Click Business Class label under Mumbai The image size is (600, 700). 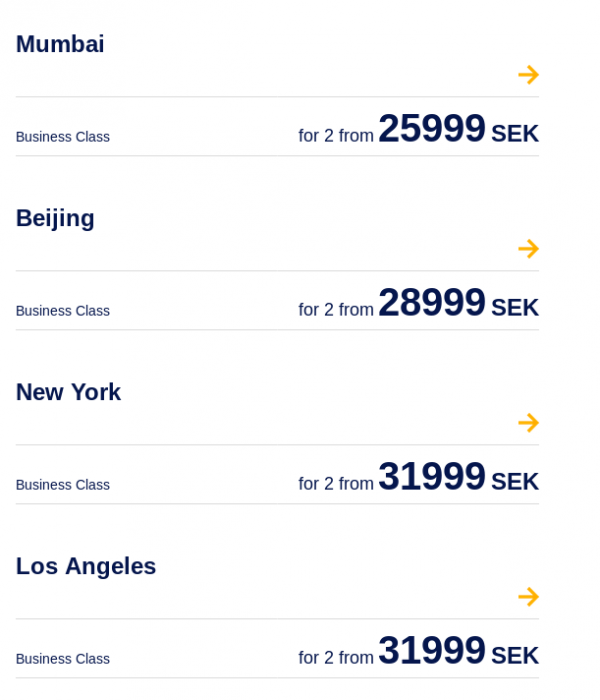63,137
